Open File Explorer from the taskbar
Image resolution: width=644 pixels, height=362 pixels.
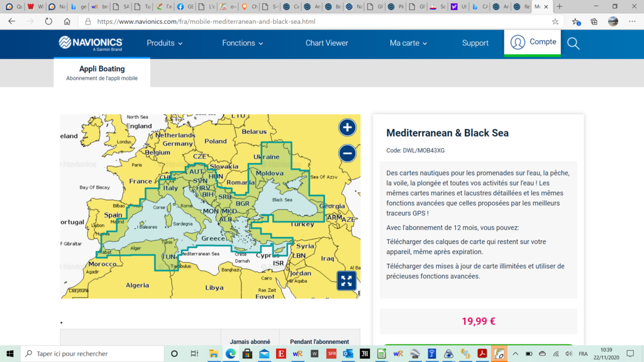click(x=214, y=353)
